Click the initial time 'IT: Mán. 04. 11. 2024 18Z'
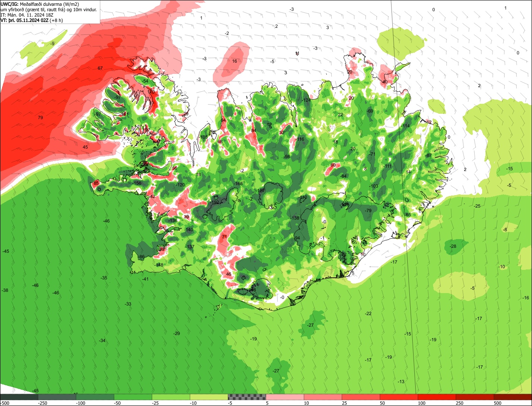 pos(26,15)
